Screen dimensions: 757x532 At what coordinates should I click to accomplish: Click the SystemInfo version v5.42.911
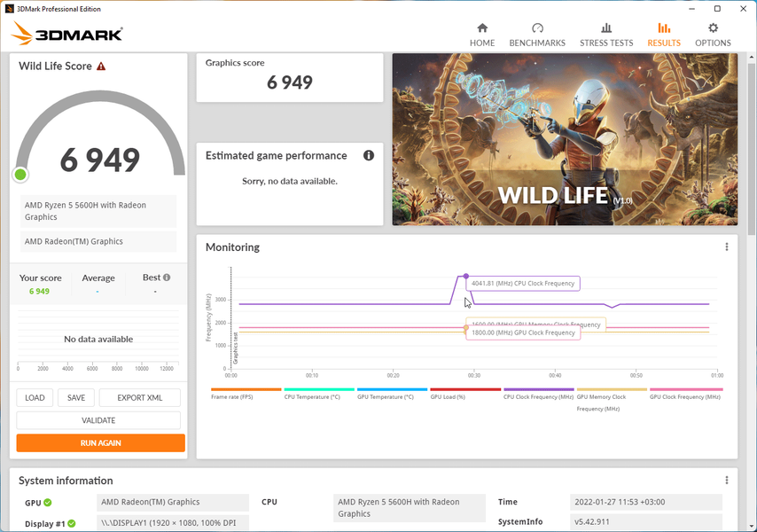click(x=645, y=522)
